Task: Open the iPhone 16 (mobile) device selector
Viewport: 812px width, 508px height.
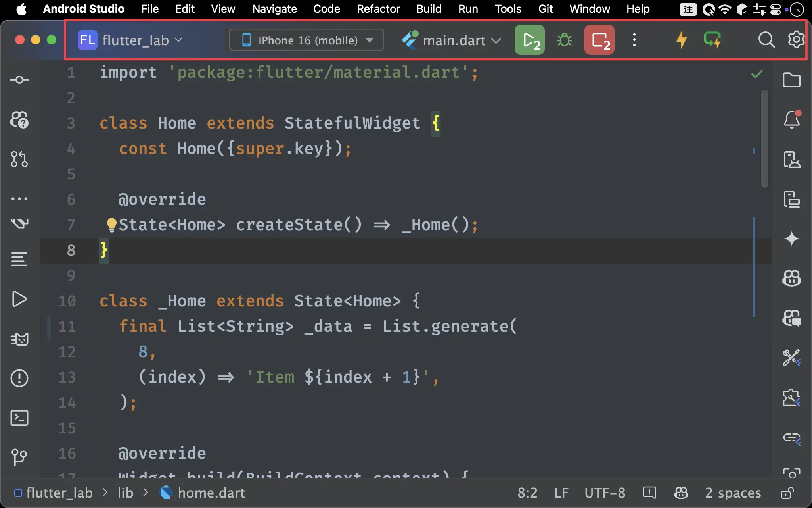Action: pyautogui.click(x=306, y=40)
